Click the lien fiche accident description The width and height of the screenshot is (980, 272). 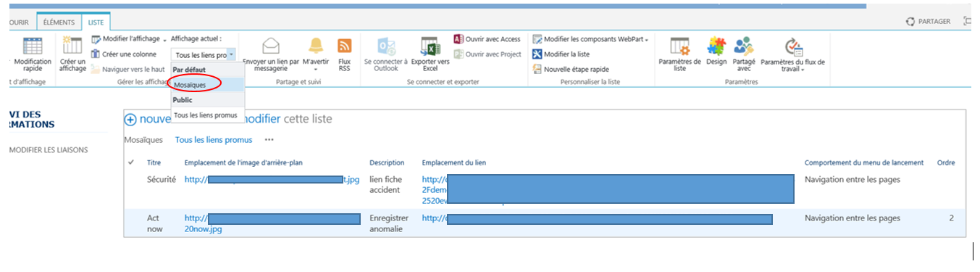pyautogui.click(x=387, y=185)
